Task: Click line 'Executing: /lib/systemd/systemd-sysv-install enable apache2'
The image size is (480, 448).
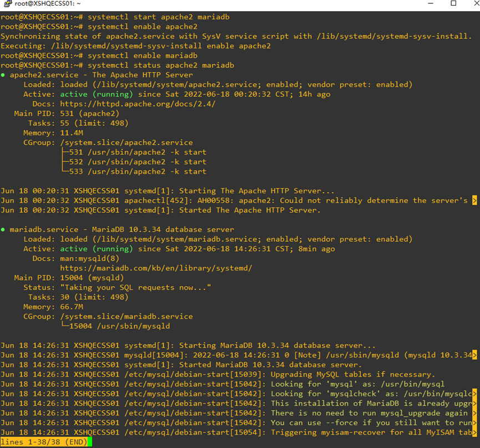Action: tap(135, 46)
